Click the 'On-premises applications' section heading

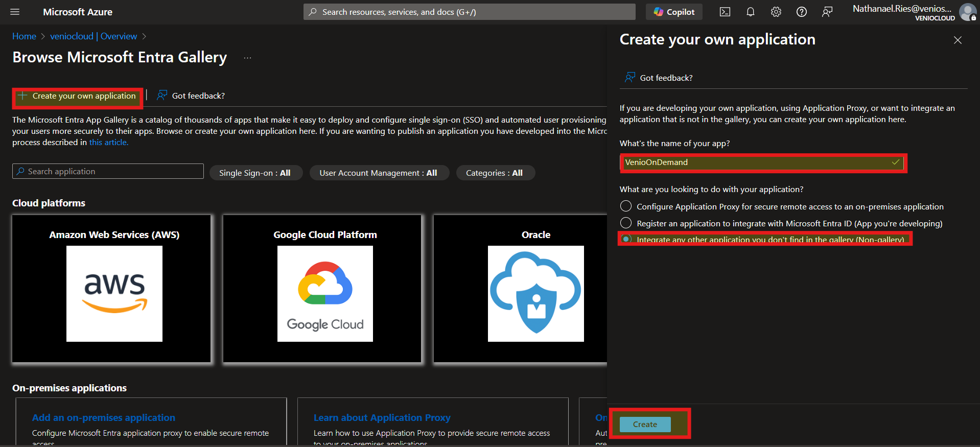[x=69, y=388]
